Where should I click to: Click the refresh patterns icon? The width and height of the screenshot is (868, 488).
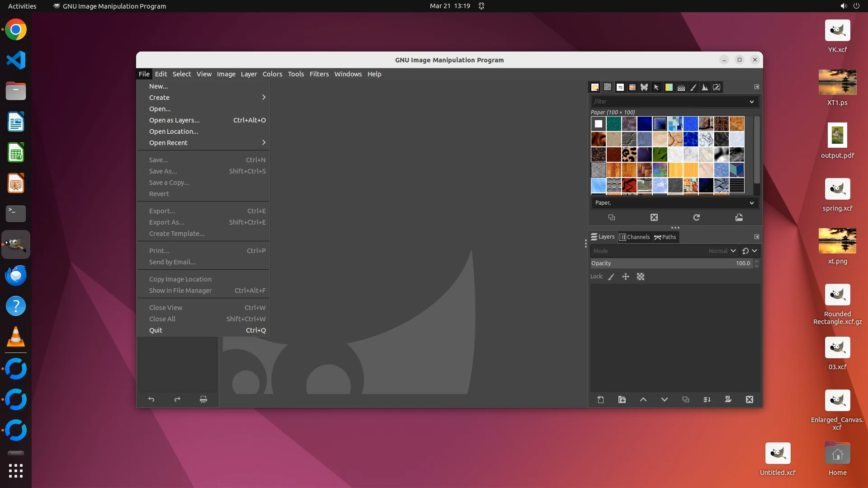tap(696, 217)
